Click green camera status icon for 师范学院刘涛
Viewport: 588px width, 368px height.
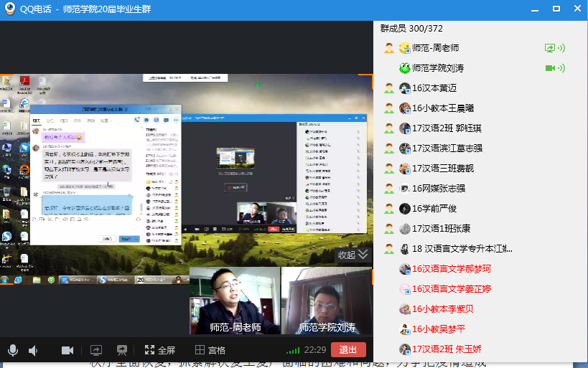(550, 68)
